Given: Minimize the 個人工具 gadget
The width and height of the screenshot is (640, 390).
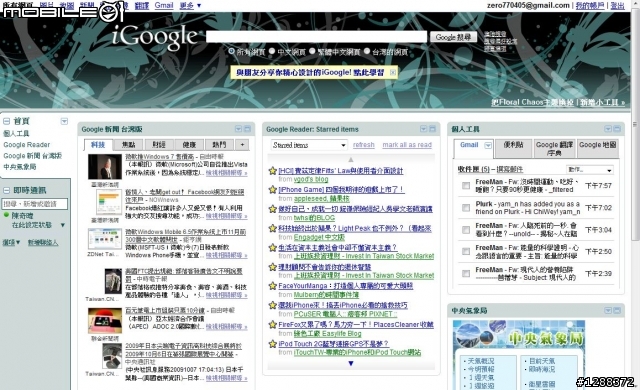Looking at the screenshot, I should point(617,129).
